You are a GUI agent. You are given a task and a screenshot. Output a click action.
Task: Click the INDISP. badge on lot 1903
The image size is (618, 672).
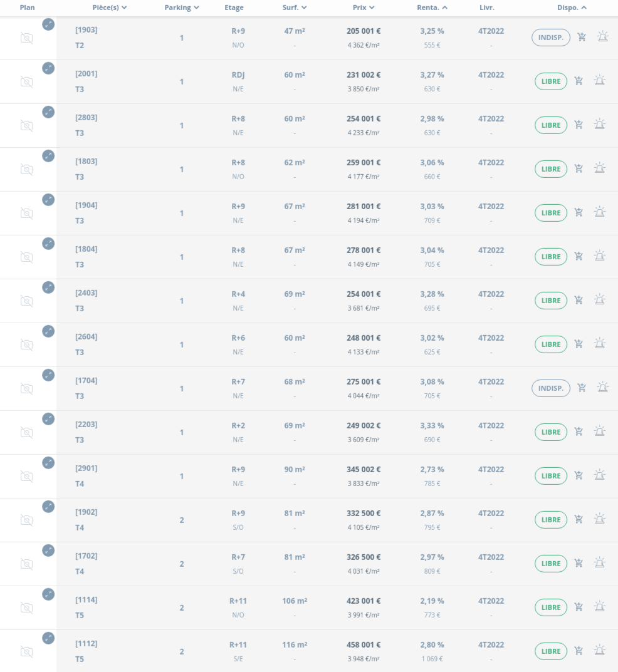551,38
